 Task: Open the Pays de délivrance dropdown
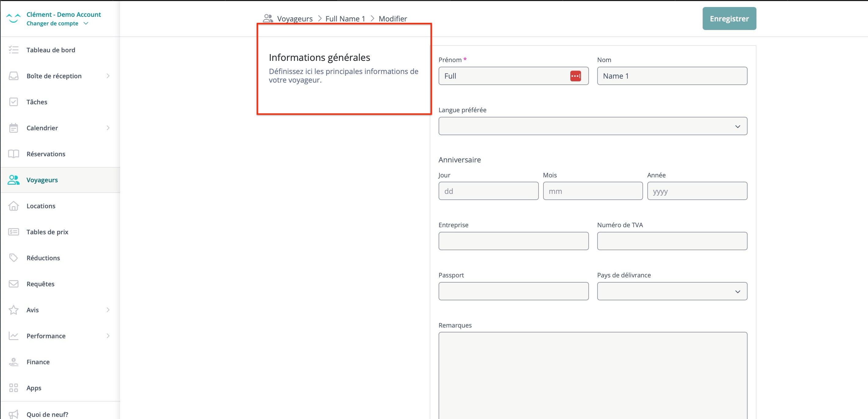pyautogui.click(x=672, y=291)
